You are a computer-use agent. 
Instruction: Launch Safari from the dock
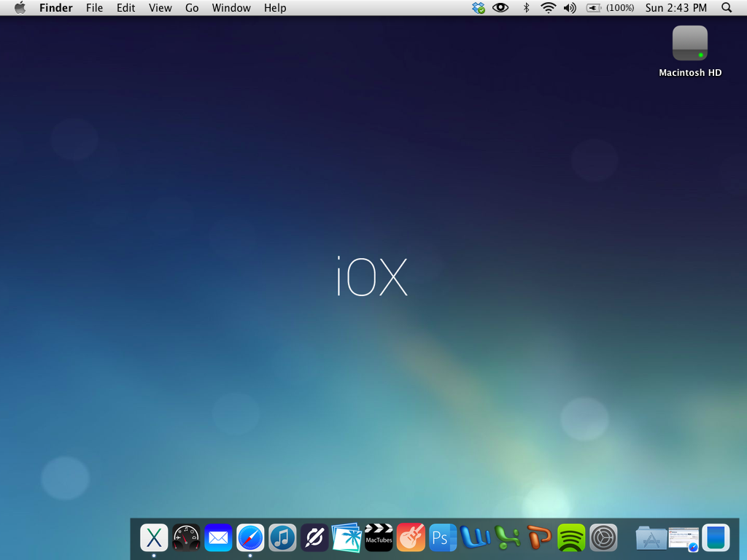(x=250, y=537)
